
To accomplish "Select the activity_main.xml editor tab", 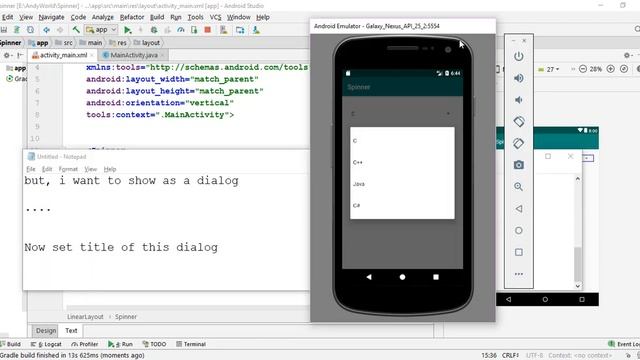I will pos(63,55).
